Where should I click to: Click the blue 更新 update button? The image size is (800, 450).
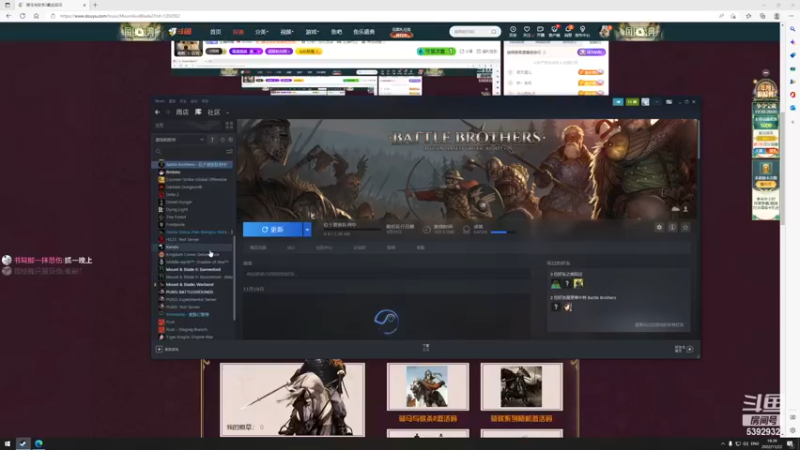(272, 230)
